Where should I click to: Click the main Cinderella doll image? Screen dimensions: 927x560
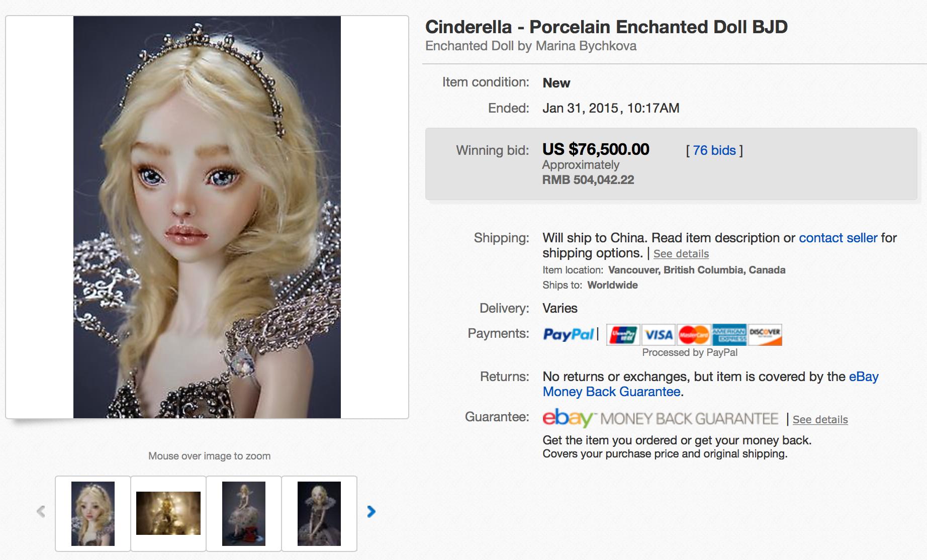coord(207,217)
